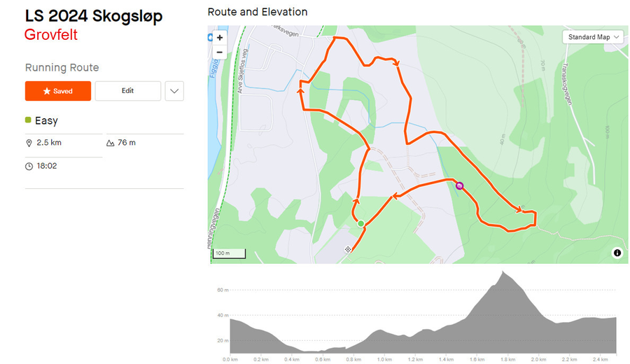Click the green Easy difficulty swatch

click(28, 120)
